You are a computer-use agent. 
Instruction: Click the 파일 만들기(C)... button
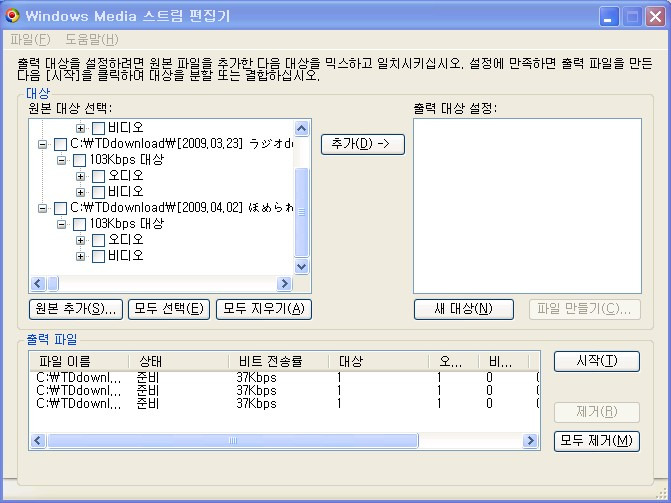click(x=585, y=309)
